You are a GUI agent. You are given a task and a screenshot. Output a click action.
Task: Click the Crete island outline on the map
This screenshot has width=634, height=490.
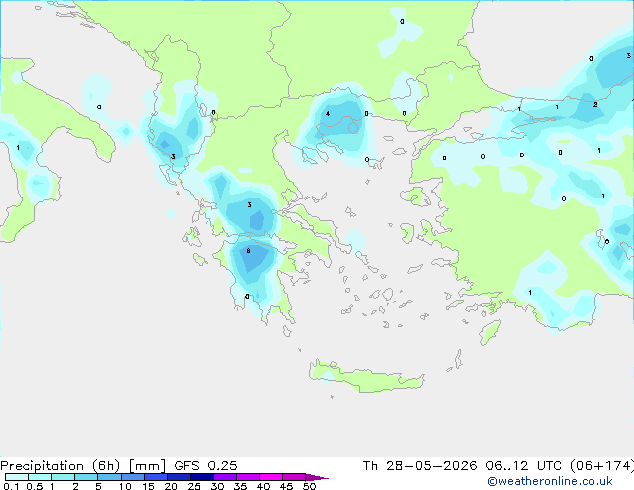(367, 376)
